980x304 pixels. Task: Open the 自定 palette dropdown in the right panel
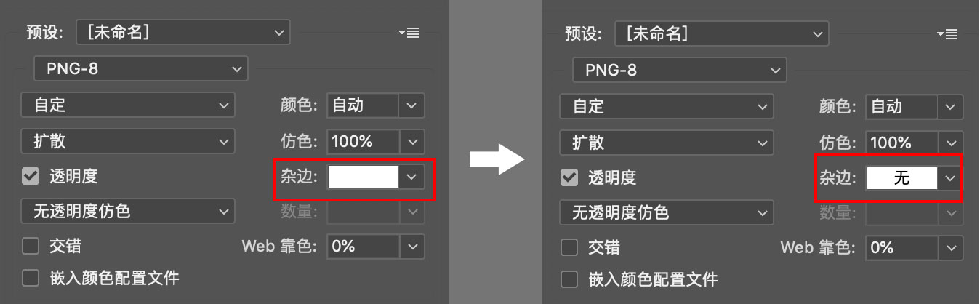(x=666, y=106)
